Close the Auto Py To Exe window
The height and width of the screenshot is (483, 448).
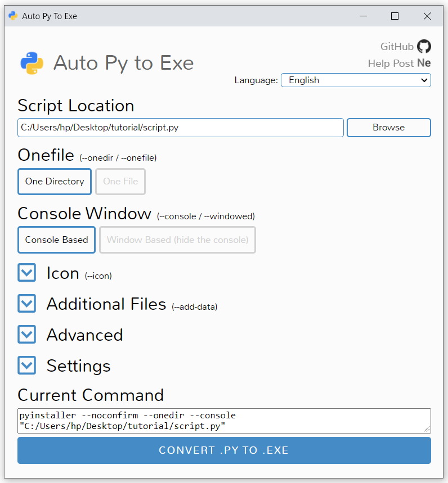point(427,16)
